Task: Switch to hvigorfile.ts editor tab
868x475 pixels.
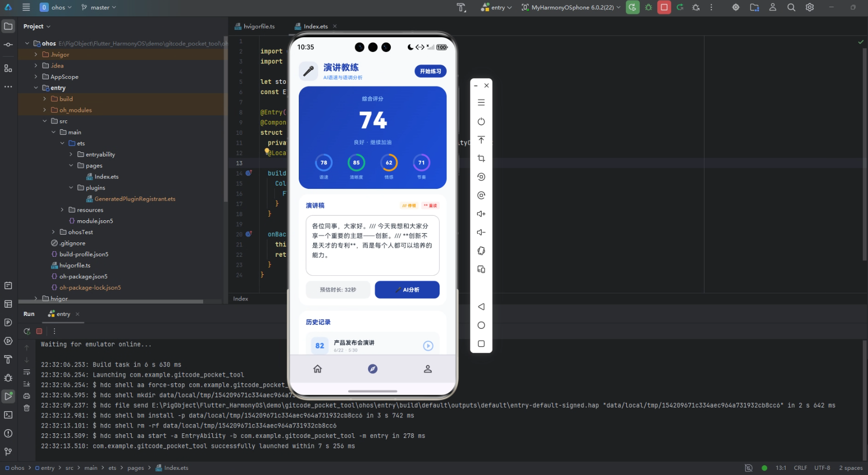Action: coord(255,26)
